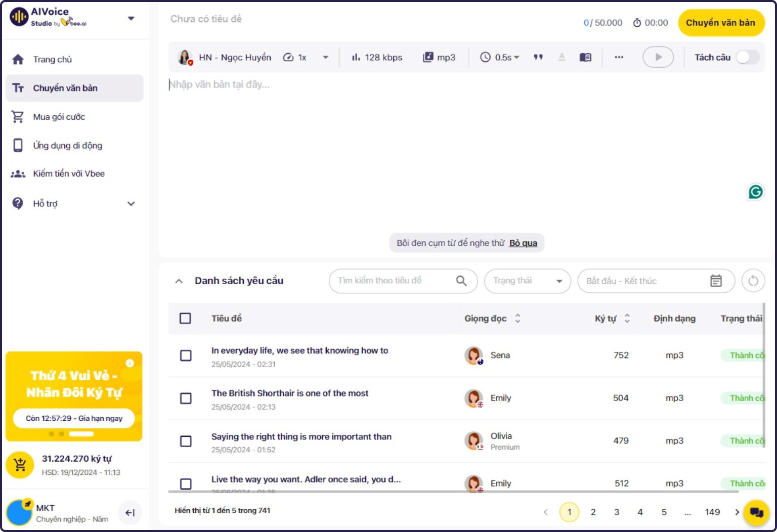Image resolution: width=777 pixels, height=532 pixels.
Task: Click the refresh icon beside date filter
Action: click(x=753, y=281)
